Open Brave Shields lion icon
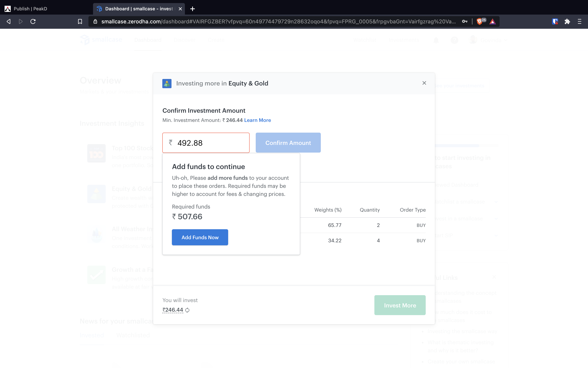 pyautogui.click(x=479, y=22)
